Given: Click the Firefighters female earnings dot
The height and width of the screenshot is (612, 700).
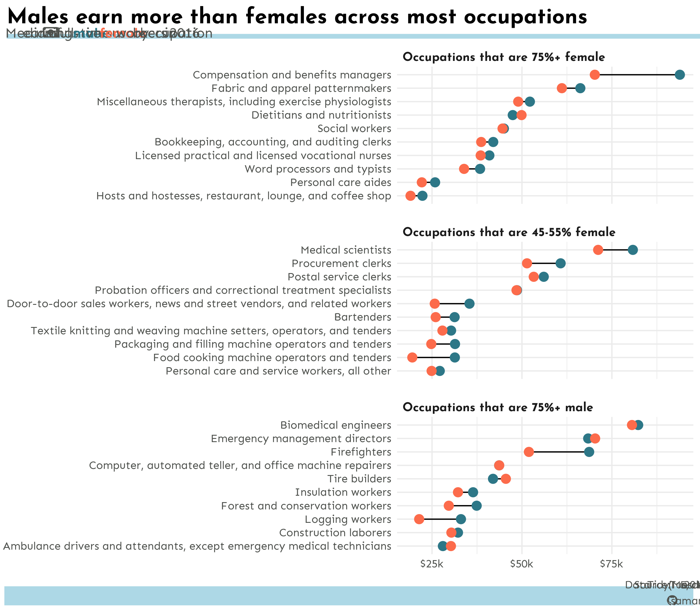Looking at the screenshot, I should 528,452.
